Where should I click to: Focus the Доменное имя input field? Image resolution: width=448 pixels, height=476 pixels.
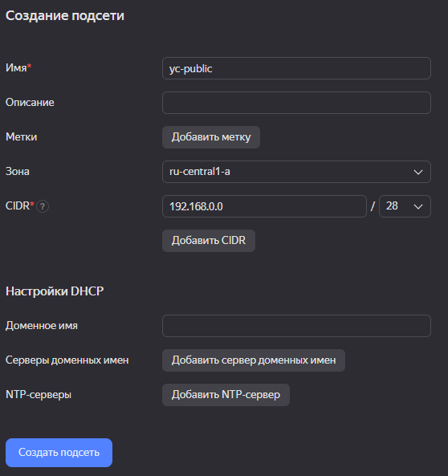(x=296, y=326)
